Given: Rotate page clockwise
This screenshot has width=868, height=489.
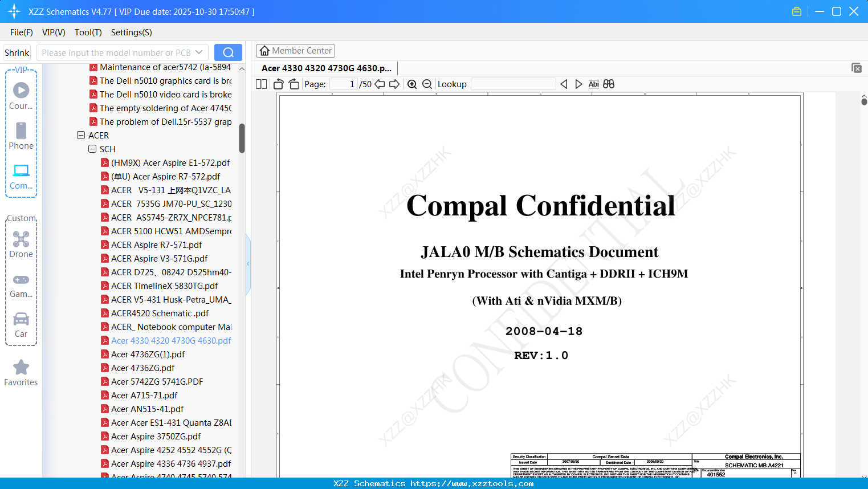Looking at the screenshot, I should pyautogui.click(x=294, y=84).
